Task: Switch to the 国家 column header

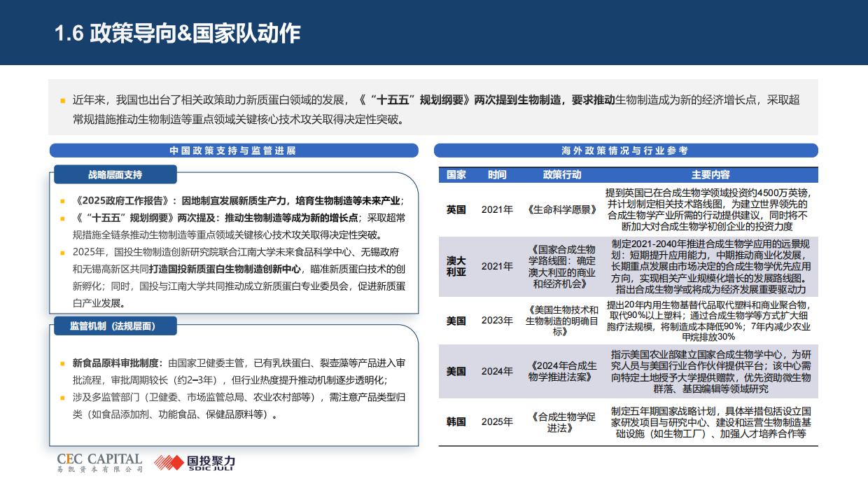Action: (456, 175)
